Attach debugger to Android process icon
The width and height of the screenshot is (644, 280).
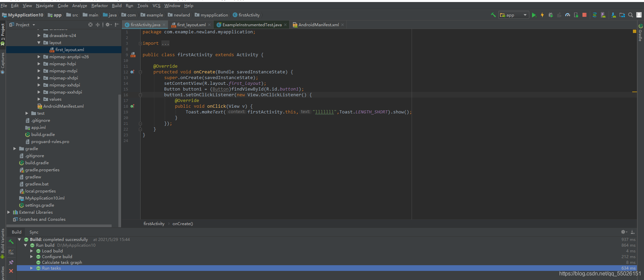point(576,15)
